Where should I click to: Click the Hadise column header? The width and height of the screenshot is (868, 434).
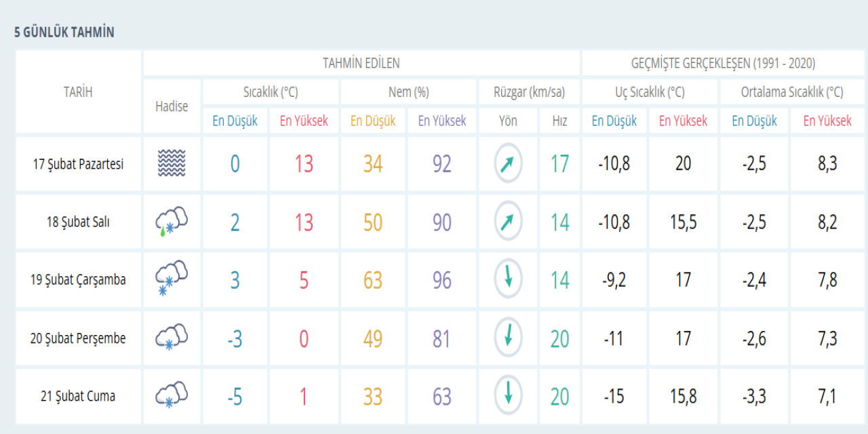172,106
